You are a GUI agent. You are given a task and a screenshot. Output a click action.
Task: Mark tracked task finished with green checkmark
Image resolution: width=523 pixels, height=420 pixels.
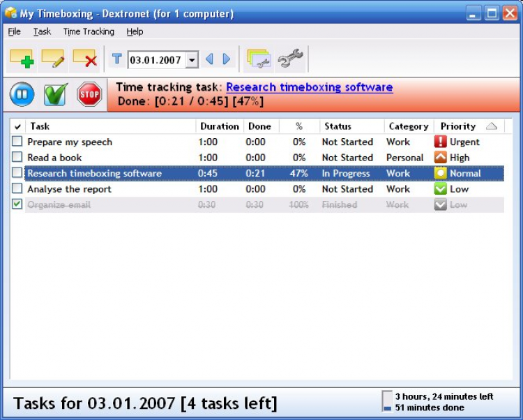point(56,94)
